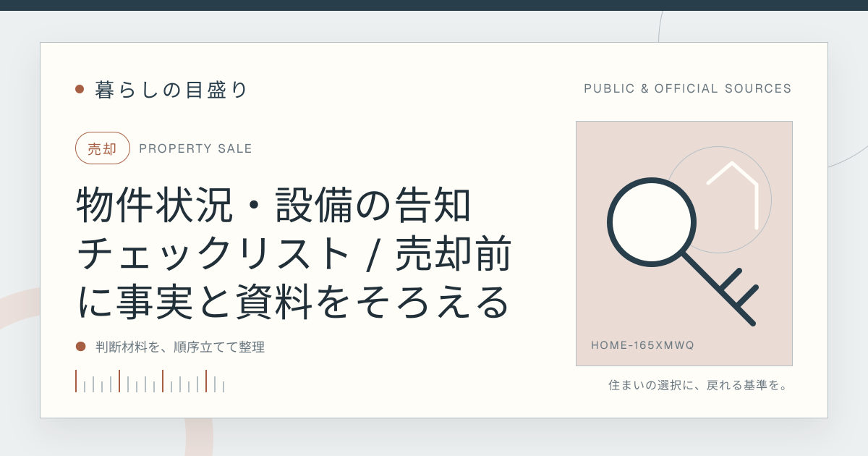This screenshot has width=868, height=456.
Task: Click PUBLIC & OFFICIAL SOURCES text
Action: click(x=688, y=89)
